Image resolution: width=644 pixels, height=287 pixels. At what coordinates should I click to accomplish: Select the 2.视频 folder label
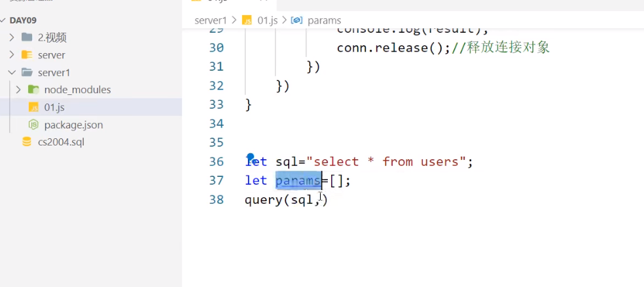pos(52,37)
